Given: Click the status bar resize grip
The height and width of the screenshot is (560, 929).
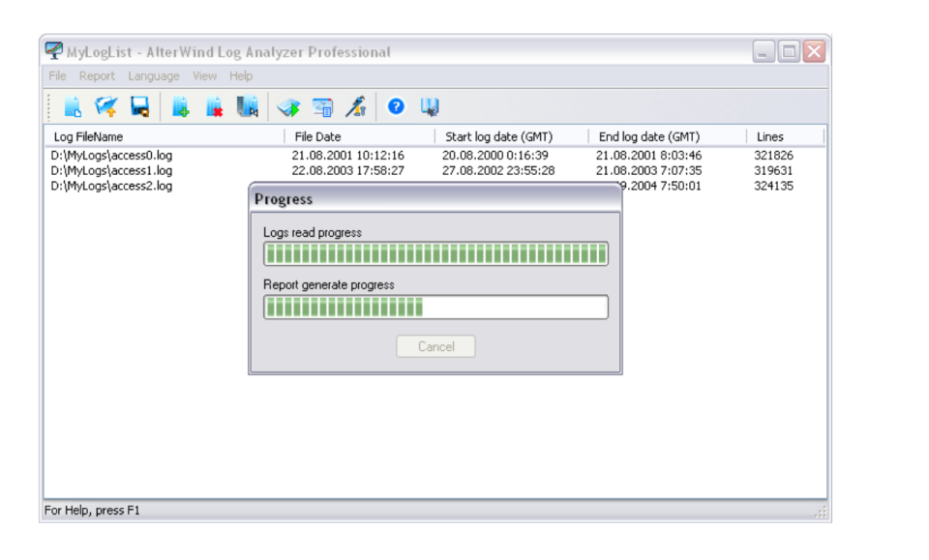Looking at the screenshot, I should pyautogui.click(x=821, y=512).
